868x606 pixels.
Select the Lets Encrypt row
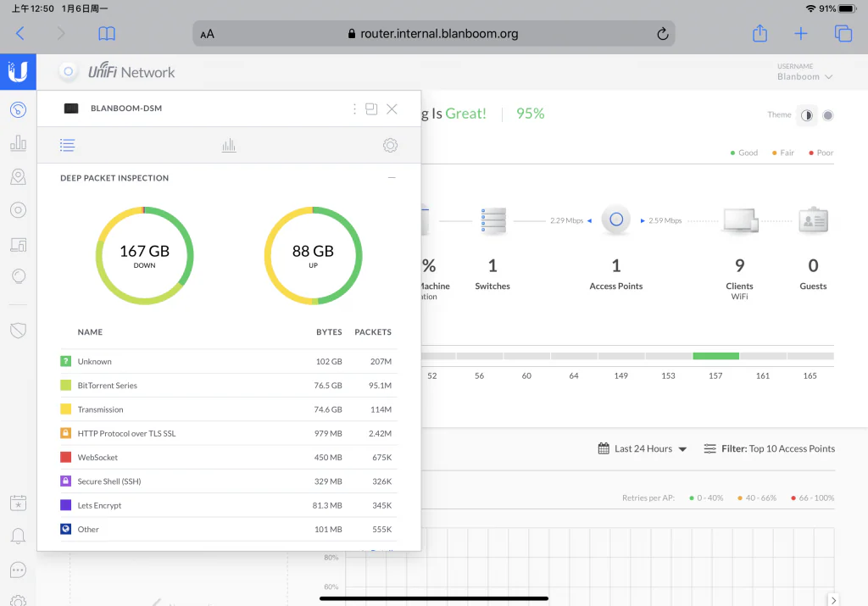[x=229, y=505]
